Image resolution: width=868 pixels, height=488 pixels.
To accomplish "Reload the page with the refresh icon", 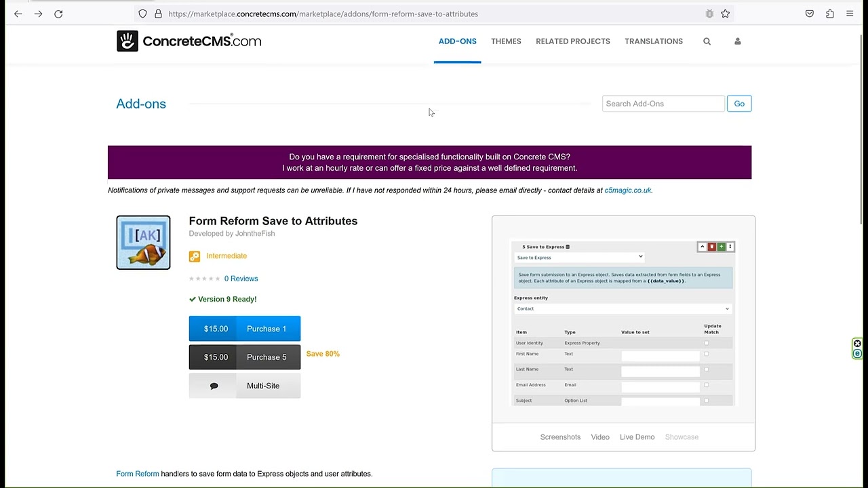I will point(58,14).
